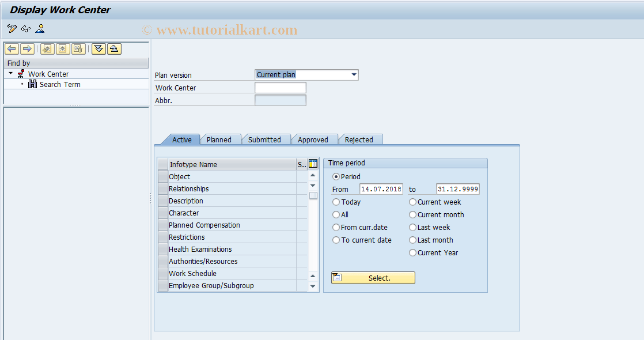Select the From curr.date radio button
This screenshot has width=644, height=340.
click(336, 228)
